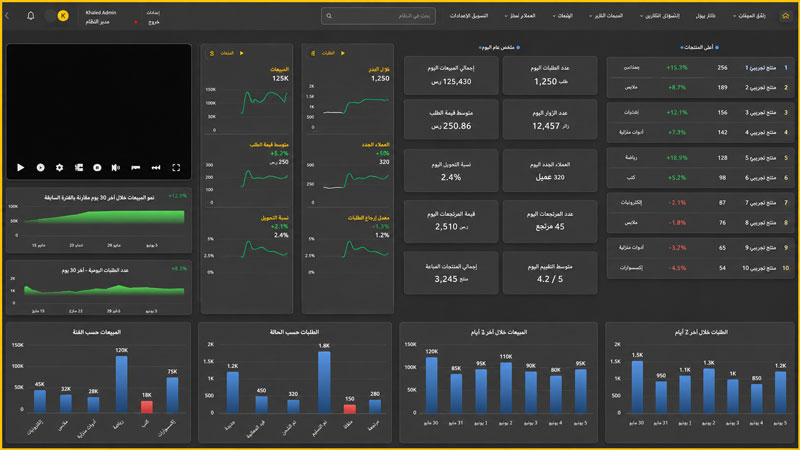
Task: Click the home icon in the top bar
Action: [785, 16]
